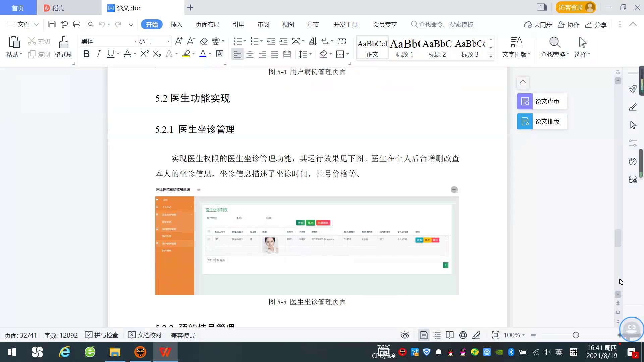Open 论文查重 paper check panel
The height and width of the screenshot is (362, 644).
[x=542, y=101]
